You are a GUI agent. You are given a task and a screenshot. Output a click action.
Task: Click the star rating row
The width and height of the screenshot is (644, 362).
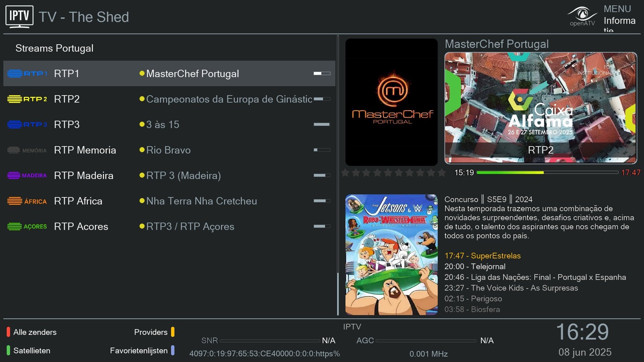[393, 173]
